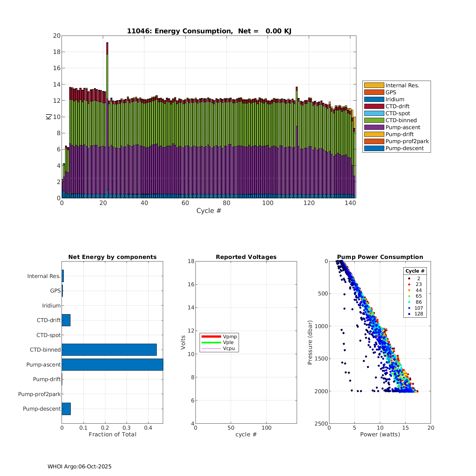Screen dimensions: 476x476
Task: Click the CTD-binned green legend swatch
Action: click(374, 120)
